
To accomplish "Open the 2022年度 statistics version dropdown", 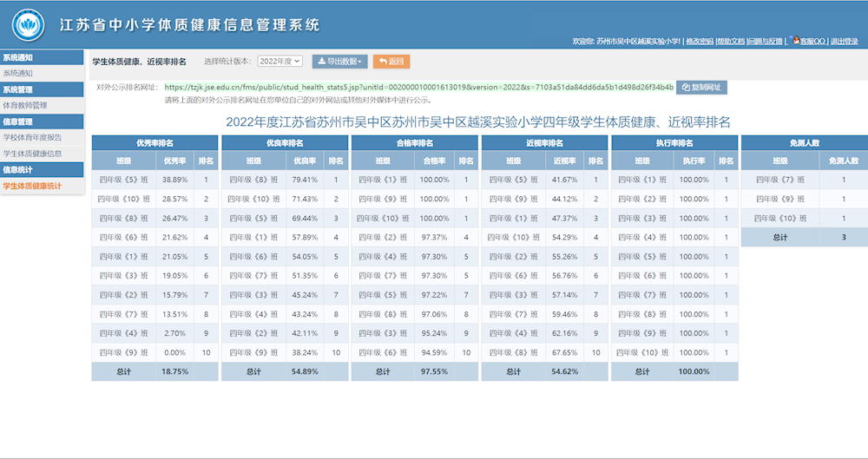I will [x=280, y=62].
